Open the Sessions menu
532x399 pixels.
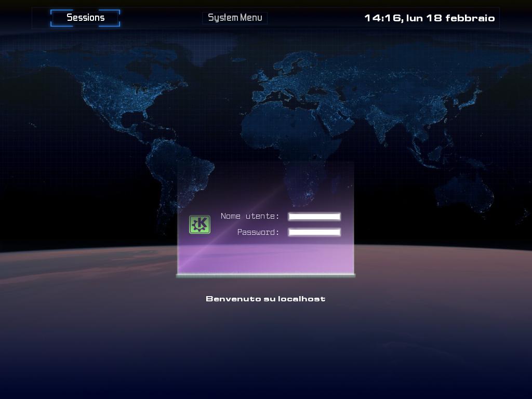(x=85, y=18)
